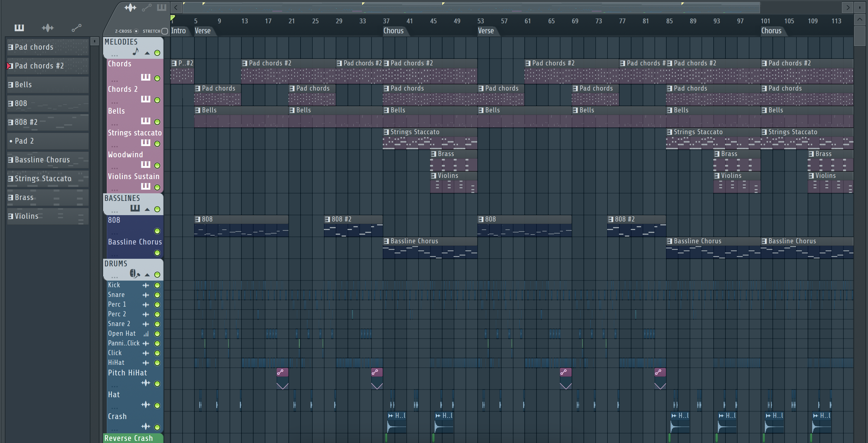The height and width of the screenshot is (443, 868).
Task: Enable the Z-CROSS option
Action: click(136, 31)
